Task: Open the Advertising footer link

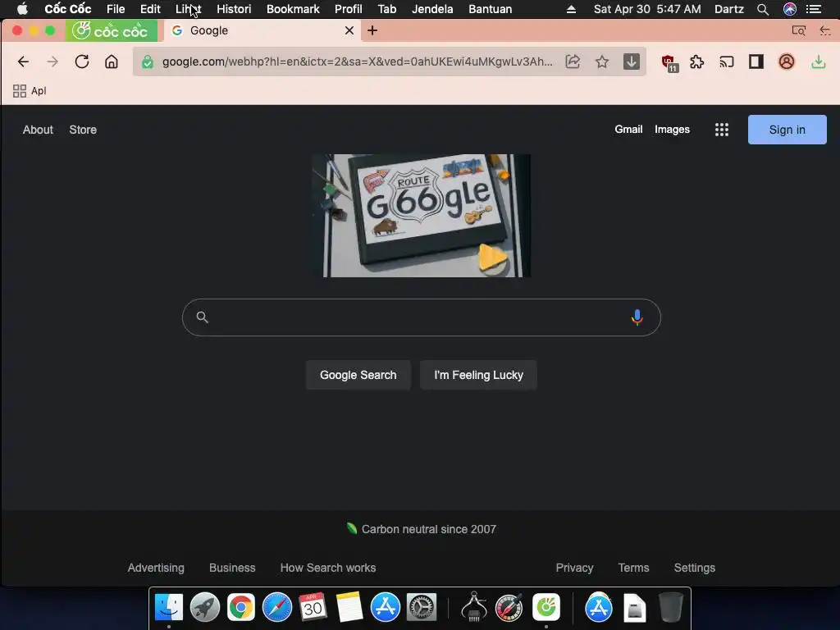Action: pos(156,568)
